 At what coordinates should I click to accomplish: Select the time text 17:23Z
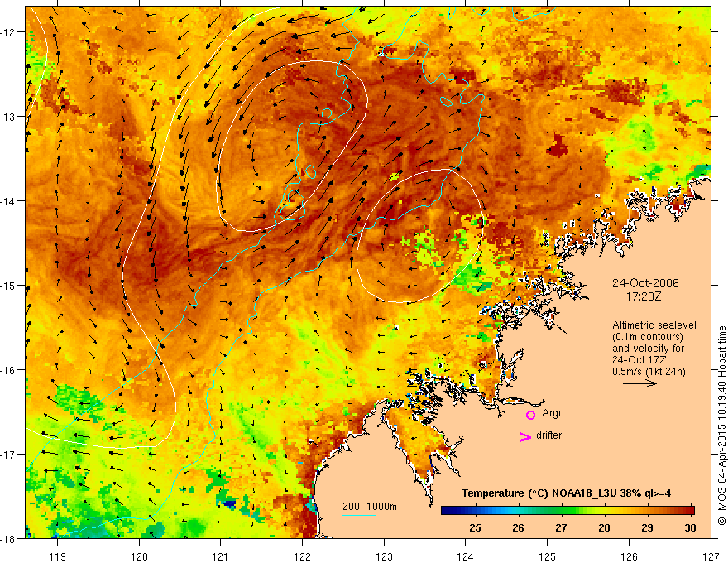(x=643, y=296)
